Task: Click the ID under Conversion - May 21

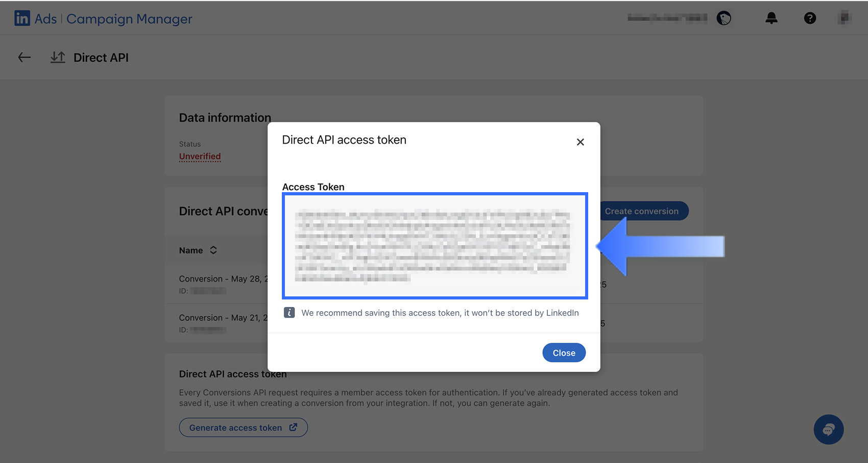Action: click(x=203, y=330)
